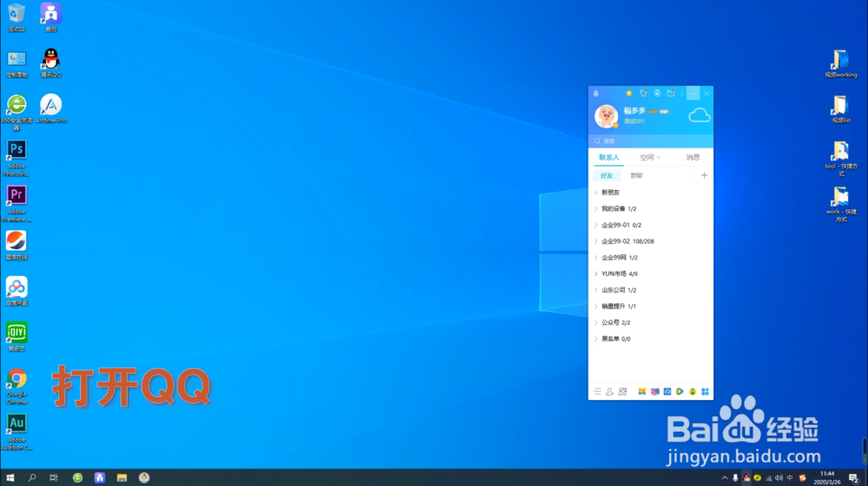Image resolution: width=868 pixels, height=486 pixels.
Task: Click the pig avatar profile picture
Action: (606, 116)
